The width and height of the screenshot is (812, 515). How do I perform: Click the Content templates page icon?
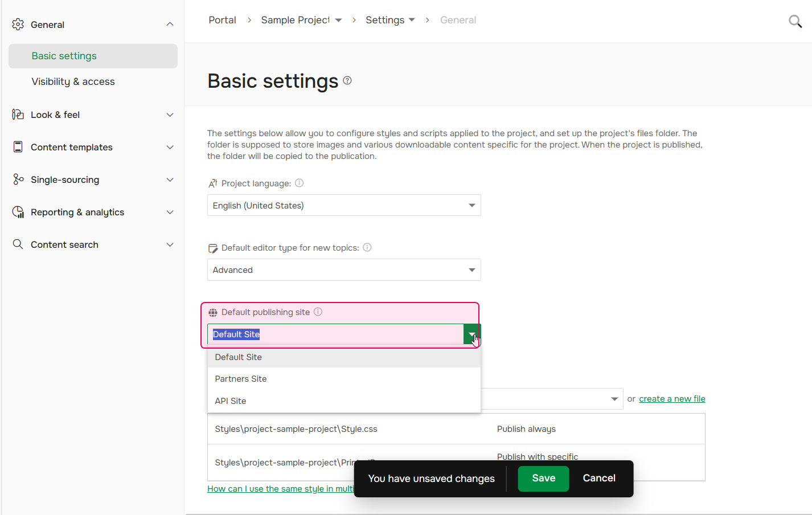tap(18, 147)
